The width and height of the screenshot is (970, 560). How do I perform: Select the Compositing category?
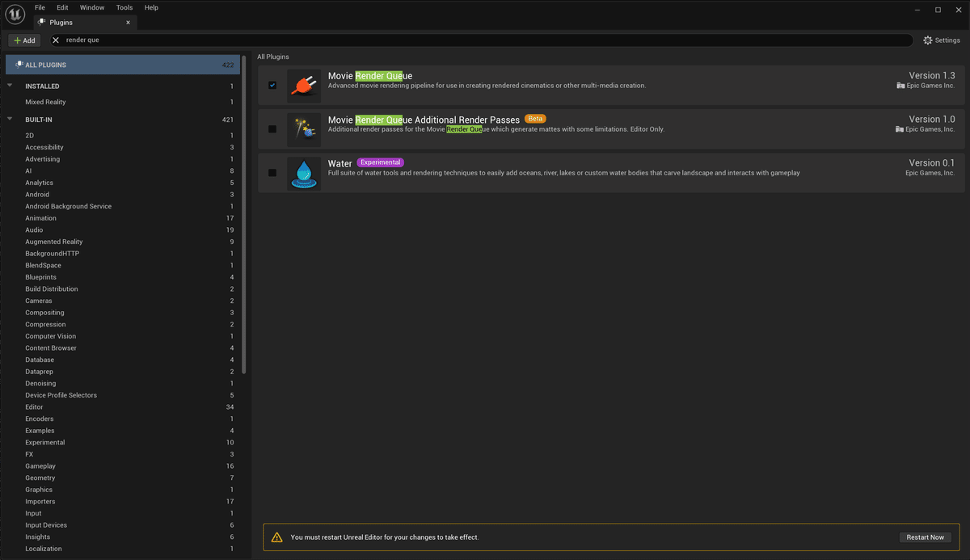click(x=123, y=313)
